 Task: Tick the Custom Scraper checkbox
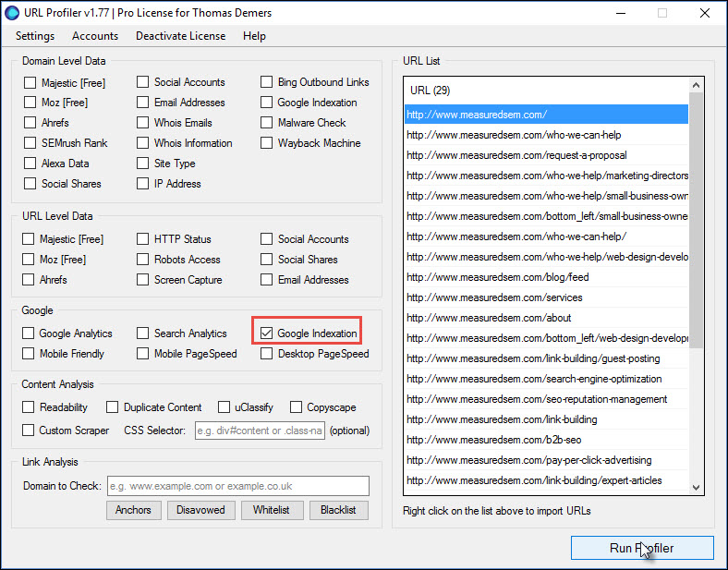tap(29, 431)
